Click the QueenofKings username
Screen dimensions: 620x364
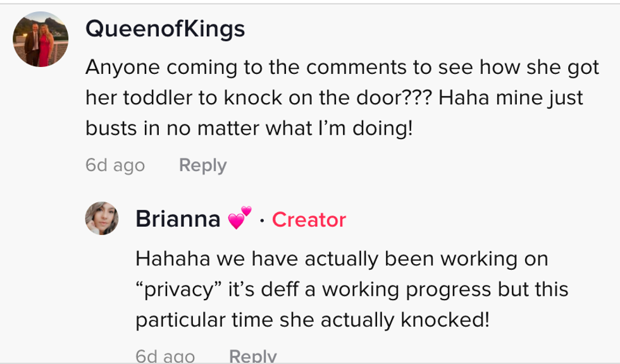tap(165, 28)
